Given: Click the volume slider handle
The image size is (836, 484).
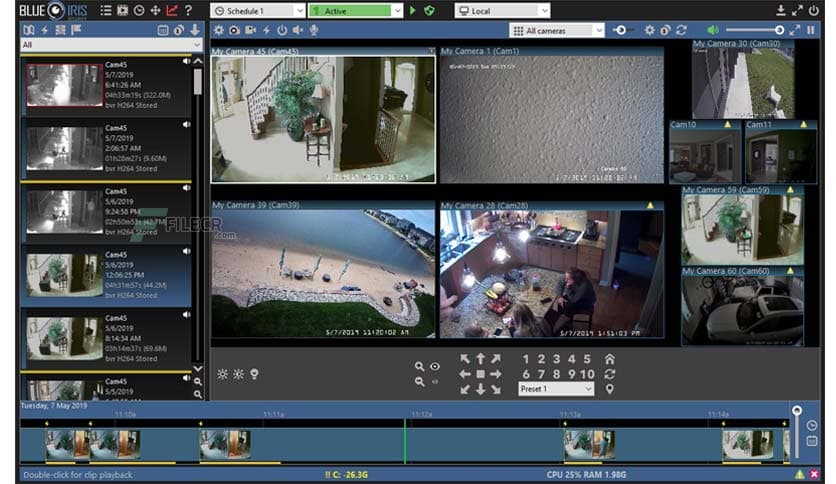Looking at the screenshot, I should [779, 30].
